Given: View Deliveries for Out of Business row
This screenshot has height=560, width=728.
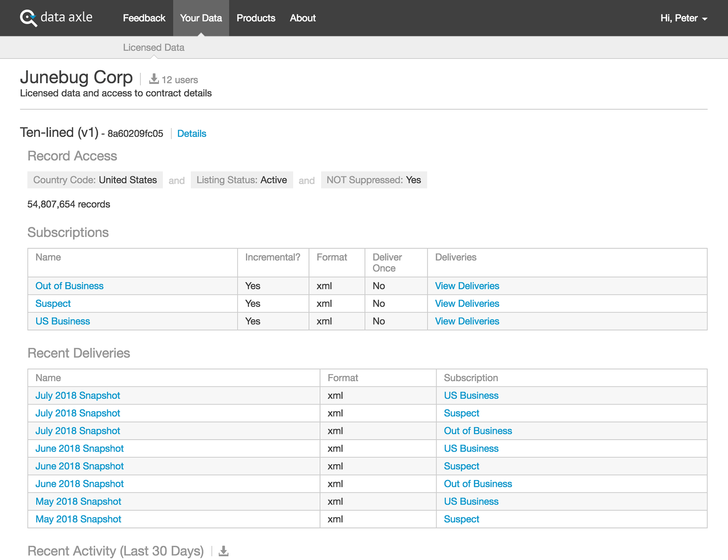Looking at the screenshot, I should click(467, 286).
